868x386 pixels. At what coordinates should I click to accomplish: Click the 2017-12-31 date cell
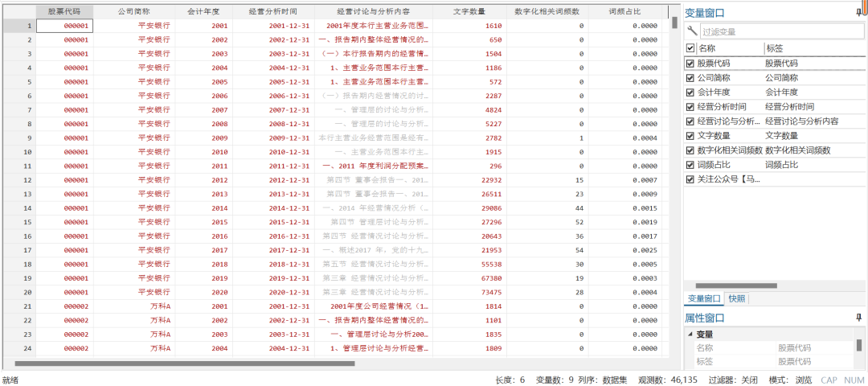273,250
